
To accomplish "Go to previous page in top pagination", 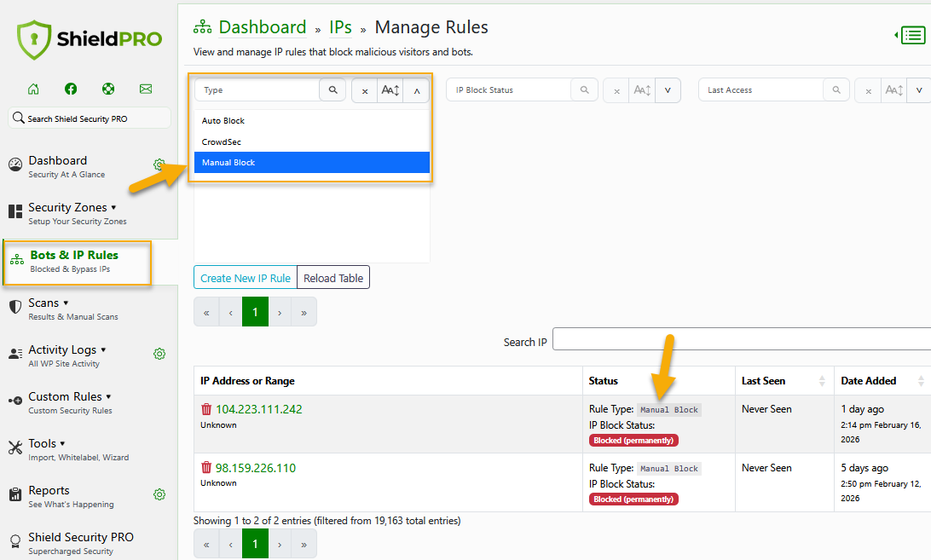I will (x=230, y=312).
